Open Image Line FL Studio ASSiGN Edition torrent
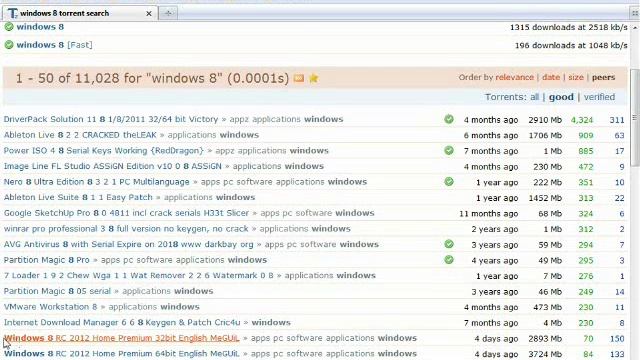The height and width of the screenshot is (360, 640). pyautogui.click(x=113, y=166)
